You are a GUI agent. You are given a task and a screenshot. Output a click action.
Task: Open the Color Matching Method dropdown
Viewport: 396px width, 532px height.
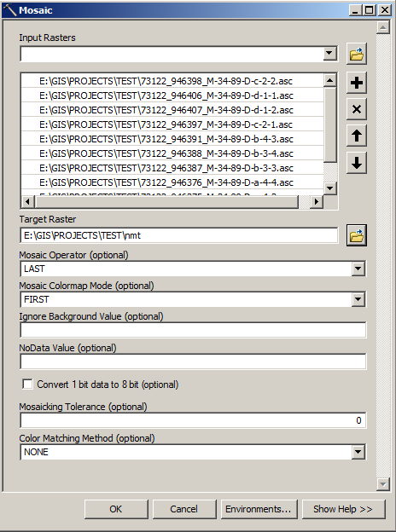[358, 452]
